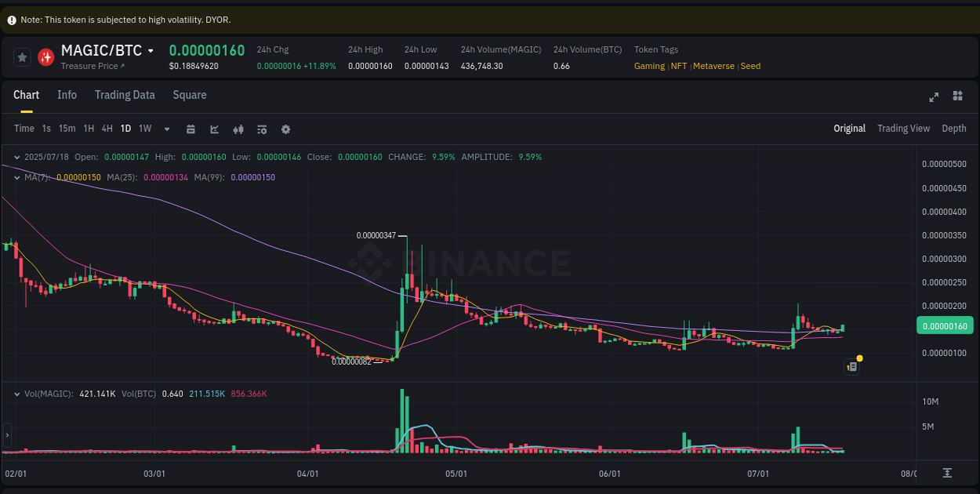Click the AMPLITUDE 9.59% value
Viewport: 980px width, 494px height.
(530, 157)
